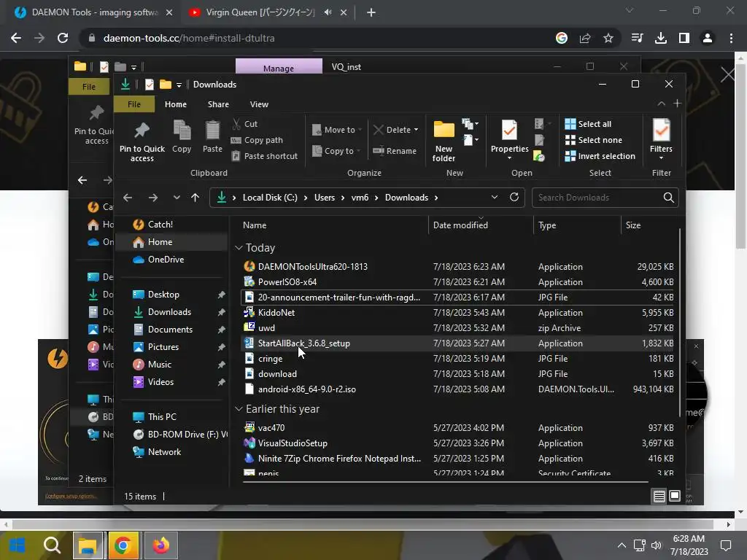Click Invert selection in the ribbon
The image size is (747, 560).
pyautogui.click(x=600, y=156)
